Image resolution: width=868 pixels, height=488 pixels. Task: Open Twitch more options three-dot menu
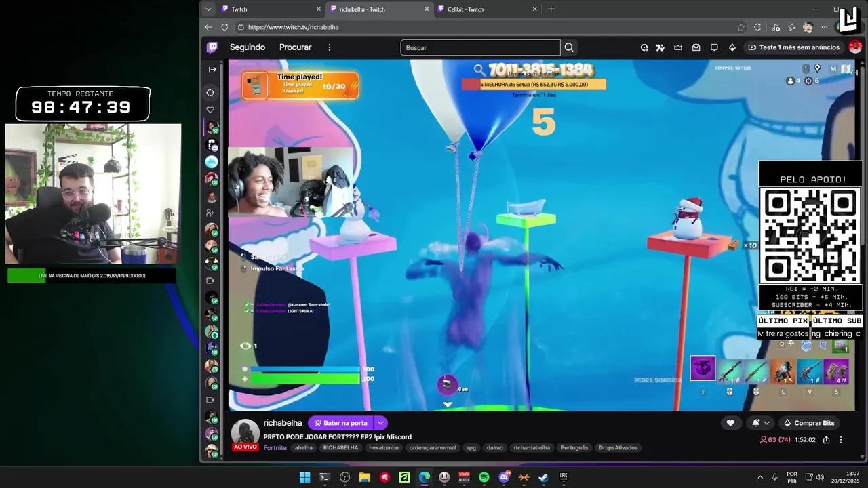pyautogui.click(x=330, y=47)
